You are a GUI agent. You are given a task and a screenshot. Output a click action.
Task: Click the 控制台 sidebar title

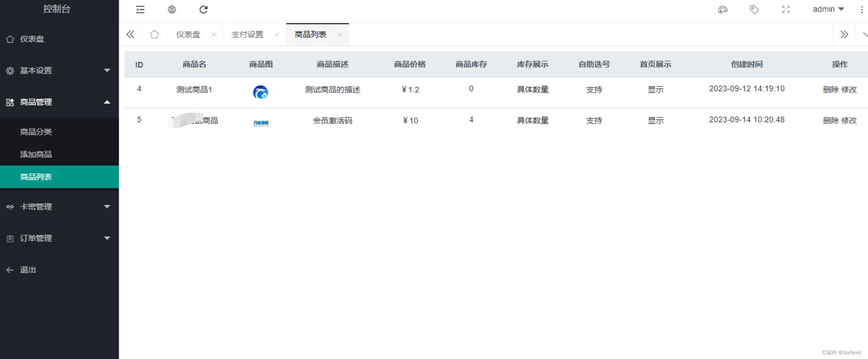56,9
